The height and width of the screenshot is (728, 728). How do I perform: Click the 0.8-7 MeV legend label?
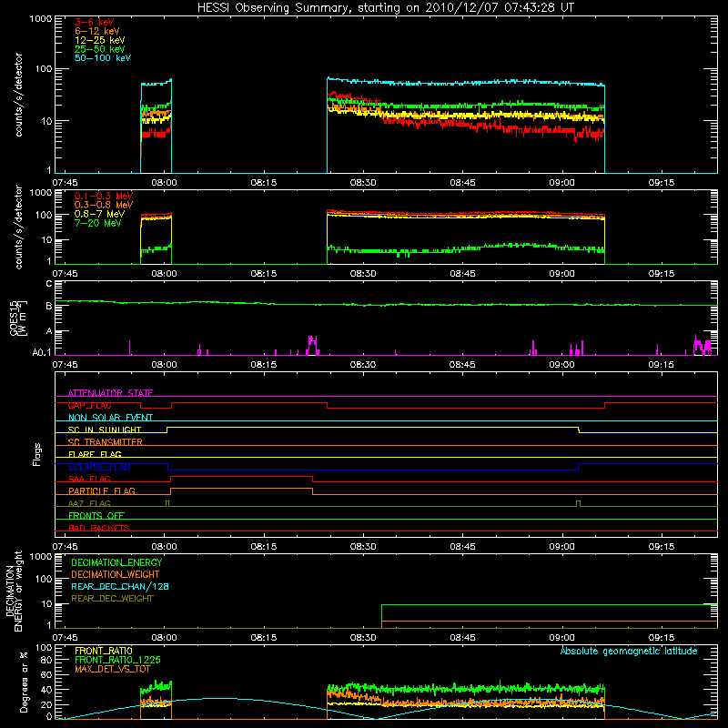99,214
